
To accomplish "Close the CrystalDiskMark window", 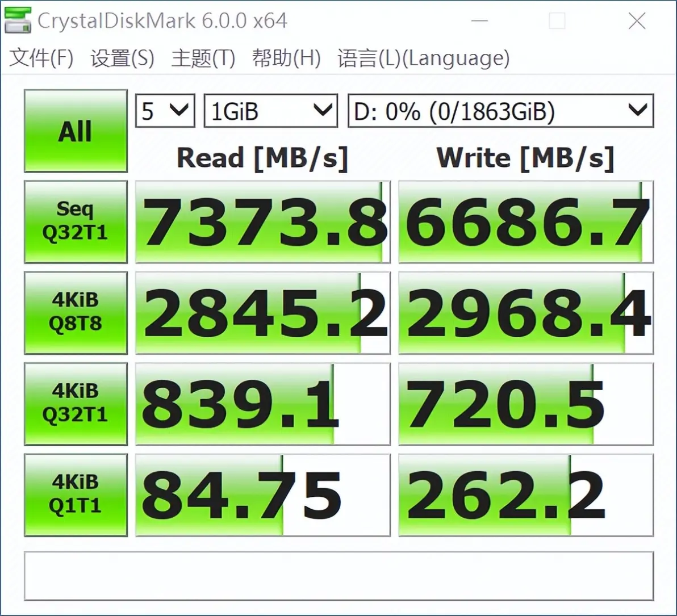I will [637, 20].
